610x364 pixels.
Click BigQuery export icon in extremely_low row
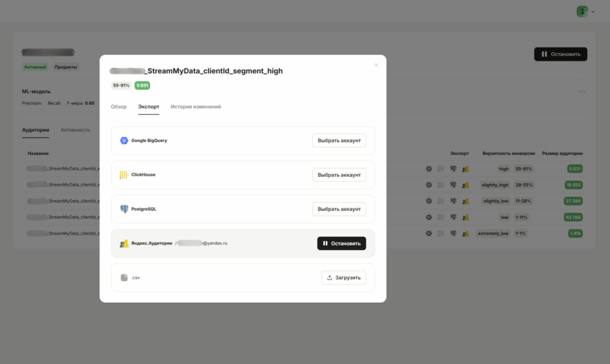tap(429, 234)
